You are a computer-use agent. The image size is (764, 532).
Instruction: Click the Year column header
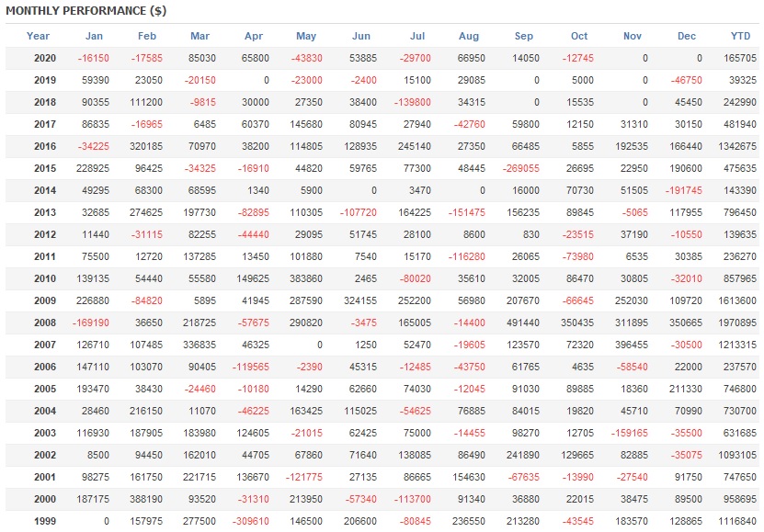(x=38, y=36)
